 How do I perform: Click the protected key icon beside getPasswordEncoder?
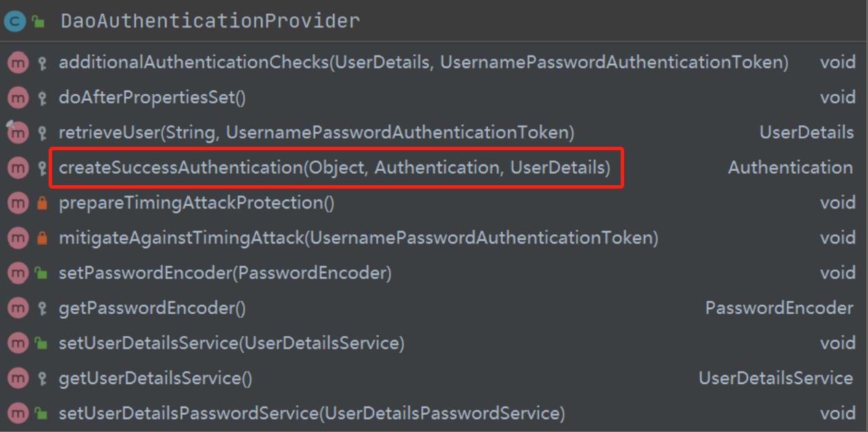[42, 307]
